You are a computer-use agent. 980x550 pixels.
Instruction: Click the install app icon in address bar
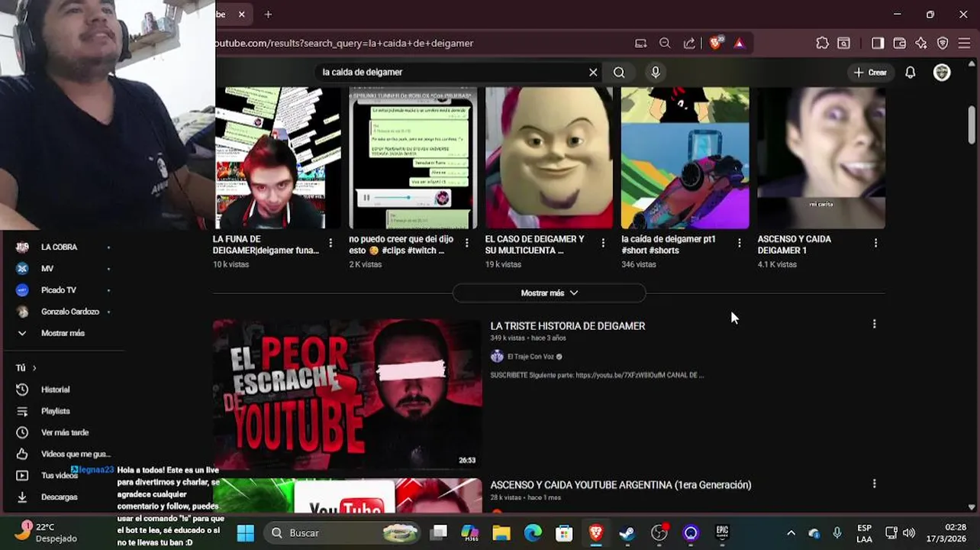click(641, 44)
